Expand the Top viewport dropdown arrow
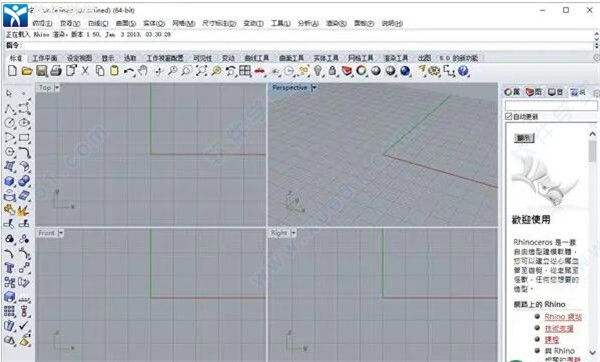The width and height of the screenshot is (600, 362). [57, 88]
